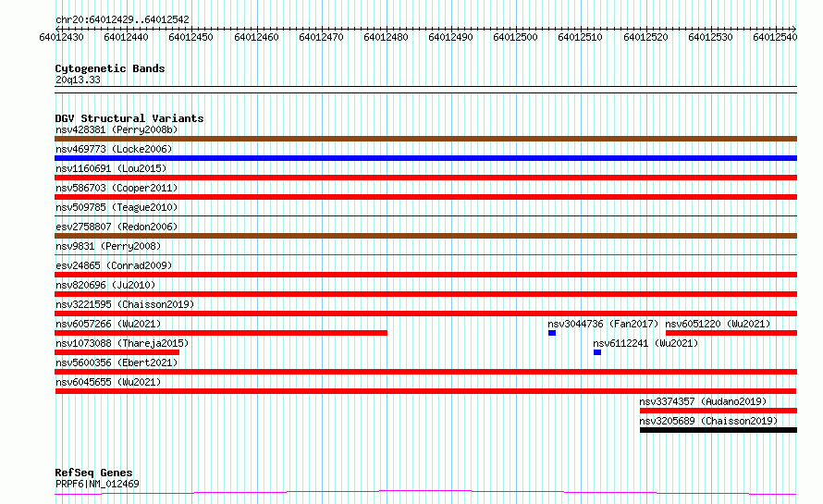Click ruler position 64012440
823x504 pixels.
126,37
